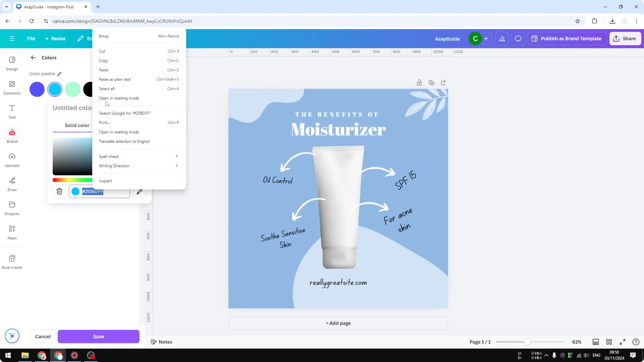Open comments from the top toolbar
The width and height of the screenshot is (644, 362).
point(518,38)
